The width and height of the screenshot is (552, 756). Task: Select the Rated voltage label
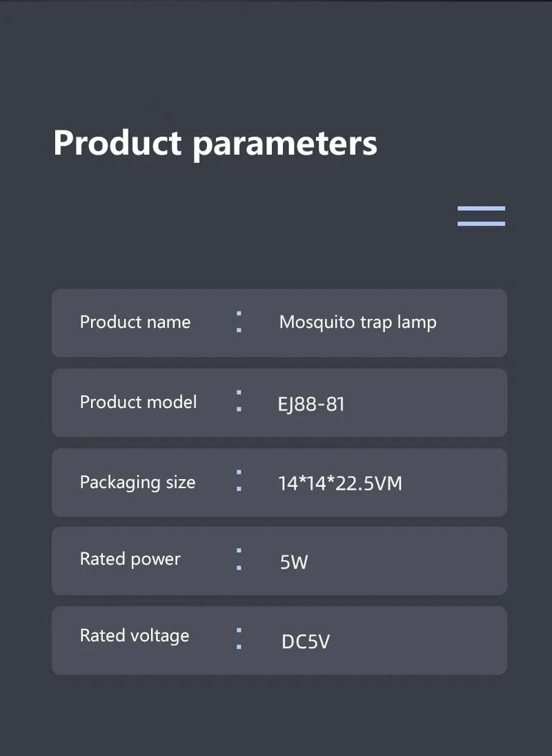[135, 635]
